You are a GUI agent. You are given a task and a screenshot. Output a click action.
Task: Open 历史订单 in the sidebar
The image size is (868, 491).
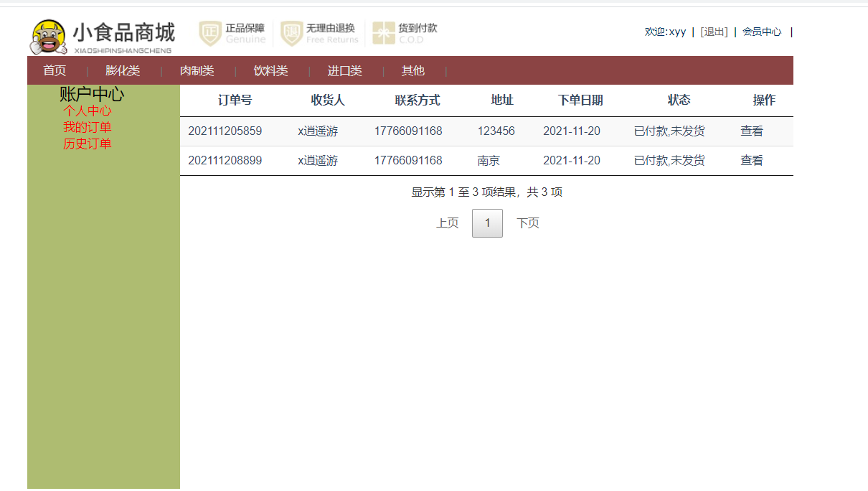(x=88, y=144)
